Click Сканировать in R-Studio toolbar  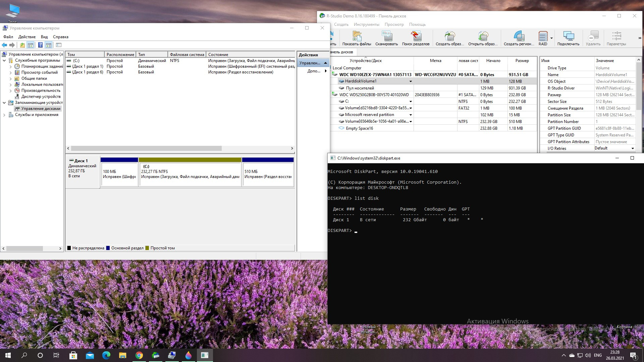pos(386,38)
